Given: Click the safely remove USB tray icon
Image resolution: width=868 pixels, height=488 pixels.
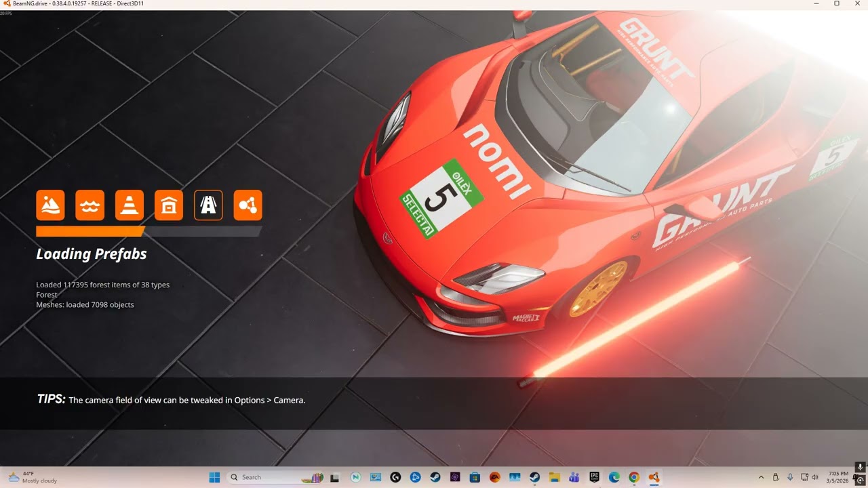Looking at the screenshot, I should coord(776,477).
